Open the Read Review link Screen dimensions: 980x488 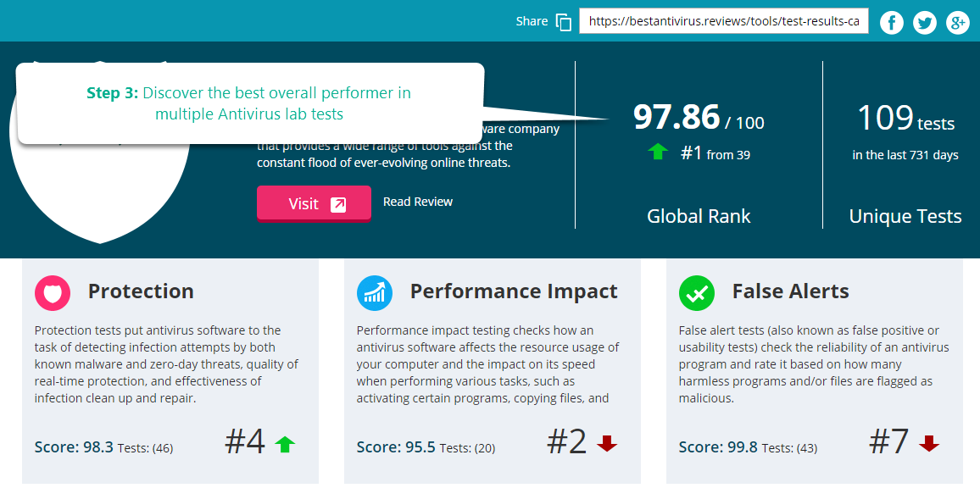tap(418, 202)
